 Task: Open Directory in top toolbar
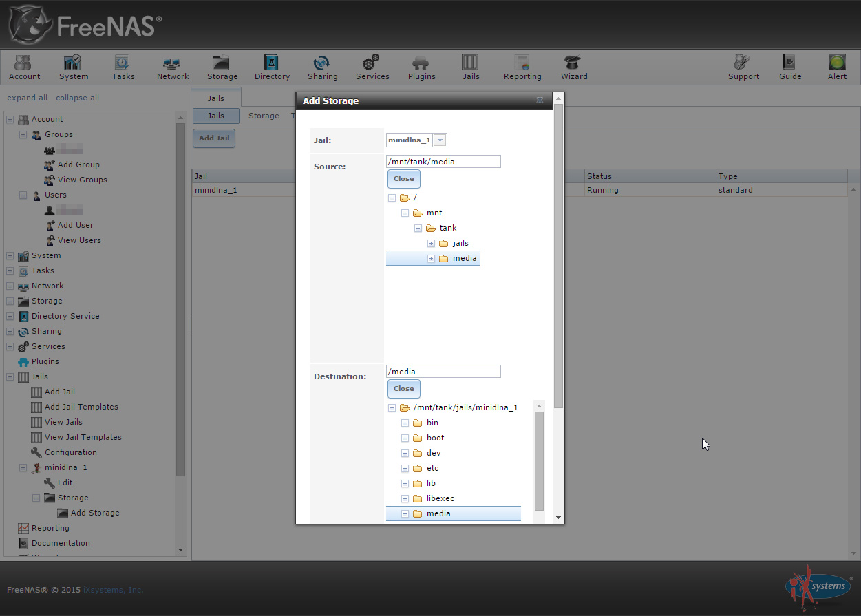272,67
